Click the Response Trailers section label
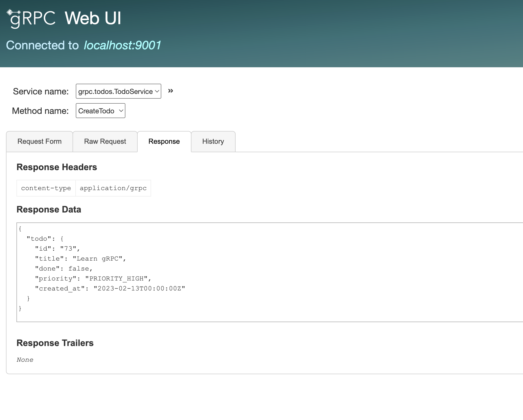Image resolution: width=523 pixels, height=420 pixels. (55, 343)
